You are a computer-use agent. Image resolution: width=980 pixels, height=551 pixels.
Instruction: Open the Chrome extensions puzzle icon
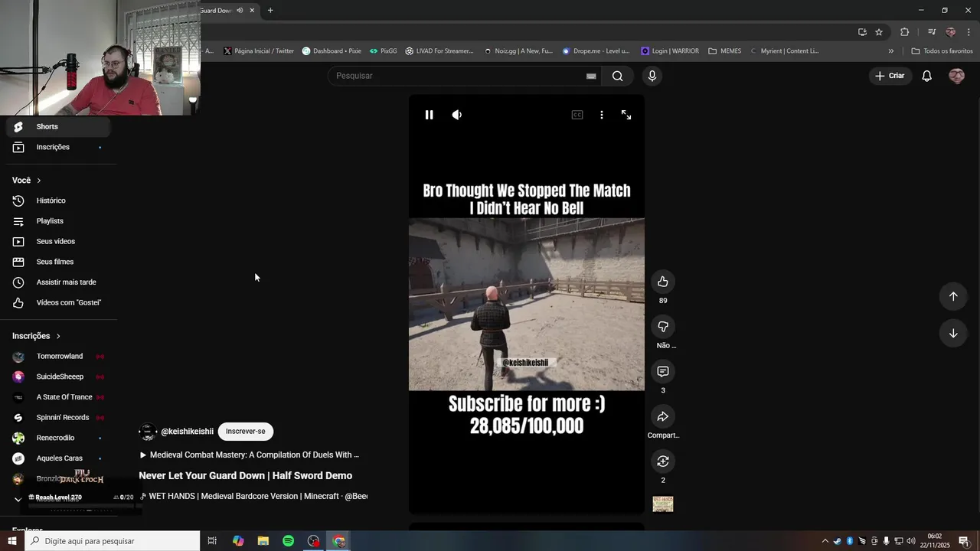(904, 32)
